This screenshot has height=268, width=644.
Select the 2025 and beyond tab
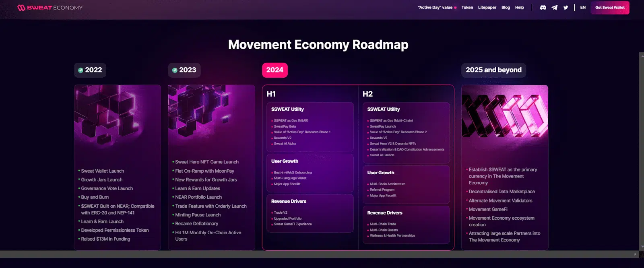[x=493, y=70]
